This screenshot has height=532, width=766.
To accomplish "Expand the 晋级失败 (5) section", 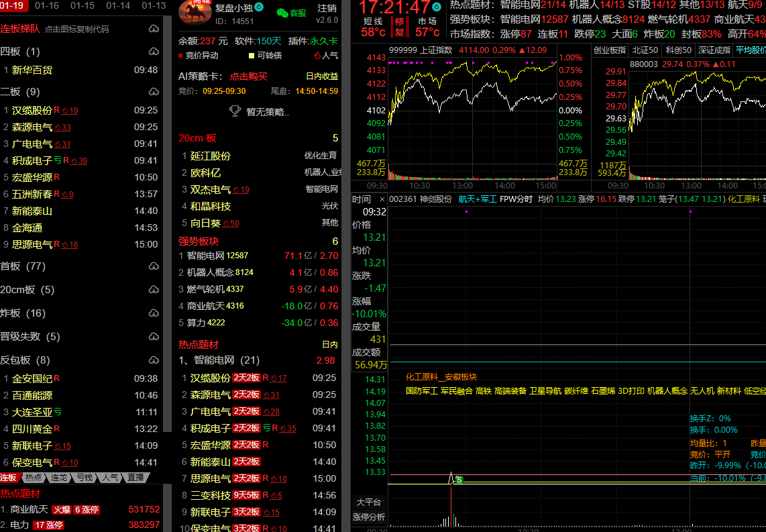I will pos(30,337).
